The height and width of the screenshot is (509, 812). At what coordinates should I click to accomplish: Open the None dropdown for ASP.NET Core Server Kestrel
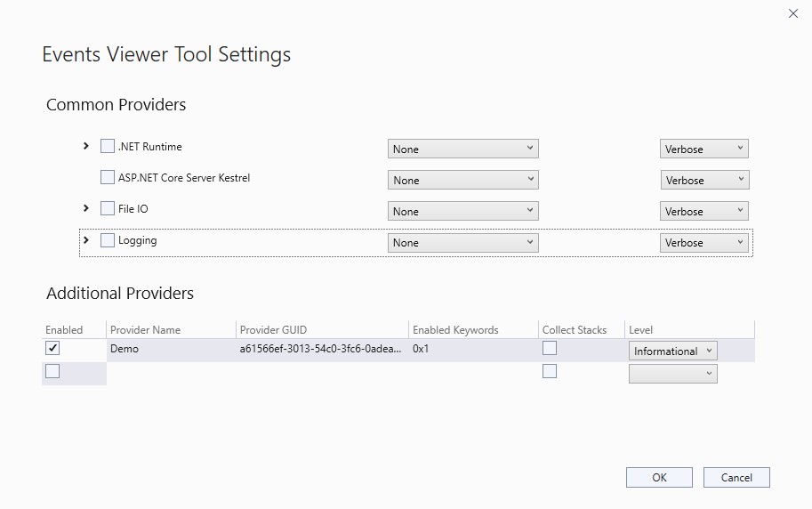(x=463, y=180)
